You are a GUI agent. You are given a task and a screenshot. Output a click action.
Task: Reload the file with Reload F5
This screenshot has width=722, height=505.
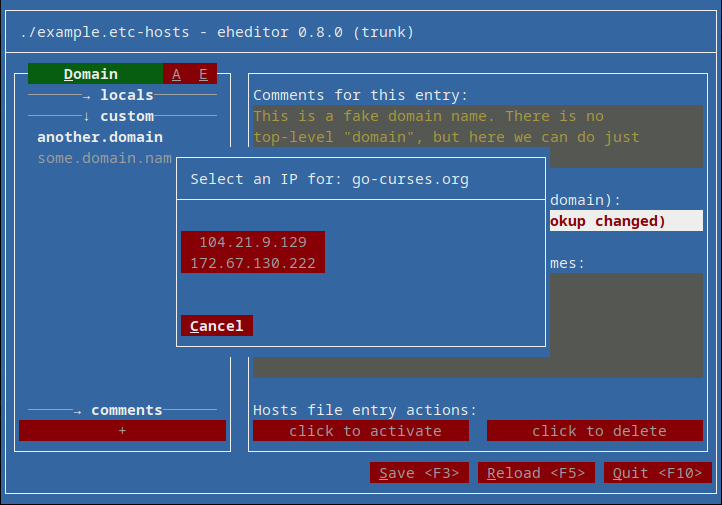click(536, 473)
